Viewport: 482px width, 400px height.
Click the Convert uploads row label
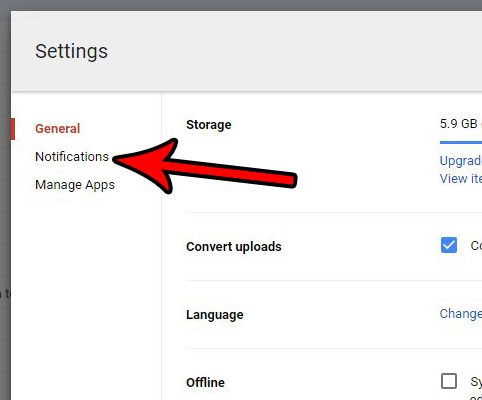point(234,247)
